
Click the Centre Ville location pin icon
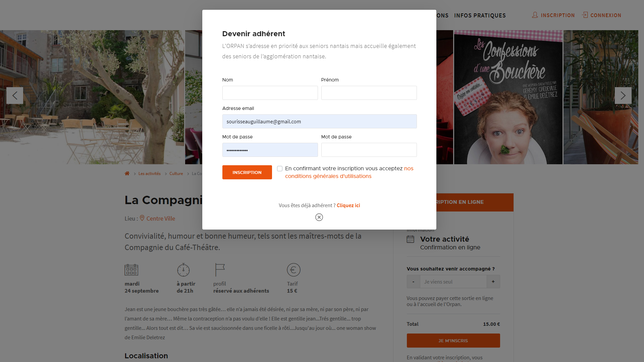pos(142,218)
